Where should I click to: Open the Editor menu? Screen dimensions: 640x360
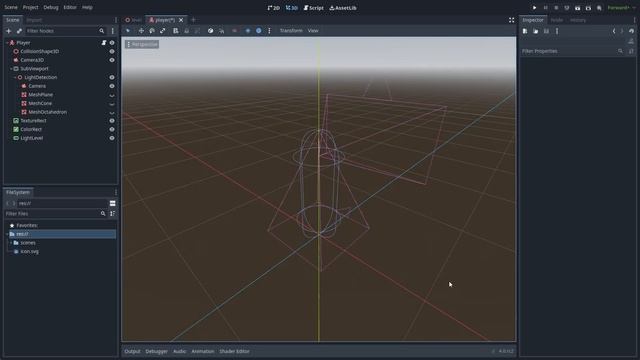tap(70, 7)
